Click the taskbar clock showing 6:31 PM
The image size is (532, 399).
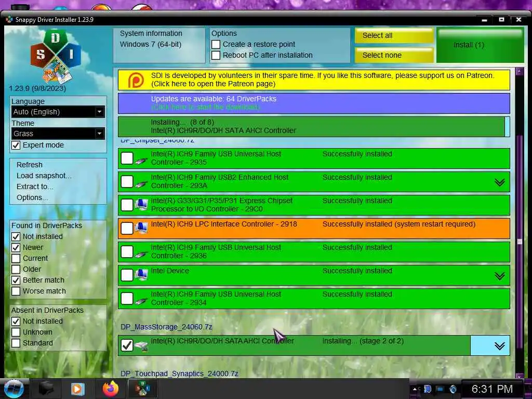coord(492,389)
